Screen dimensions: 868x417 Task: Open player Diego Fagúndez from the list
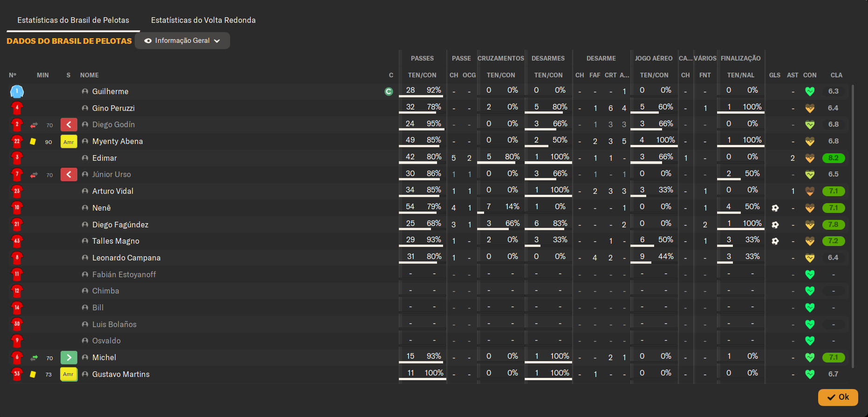[120, 225]
